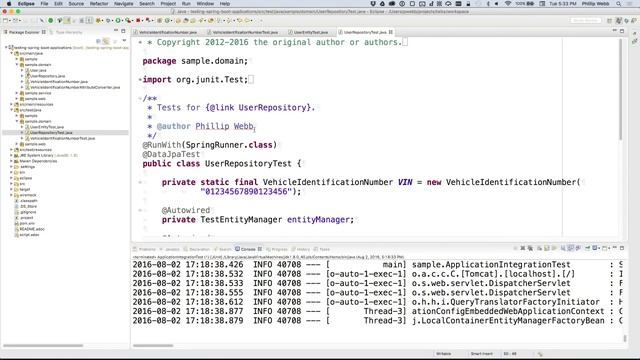Open the Source menu
The image size is (640, 360).
tap(76, 4)
